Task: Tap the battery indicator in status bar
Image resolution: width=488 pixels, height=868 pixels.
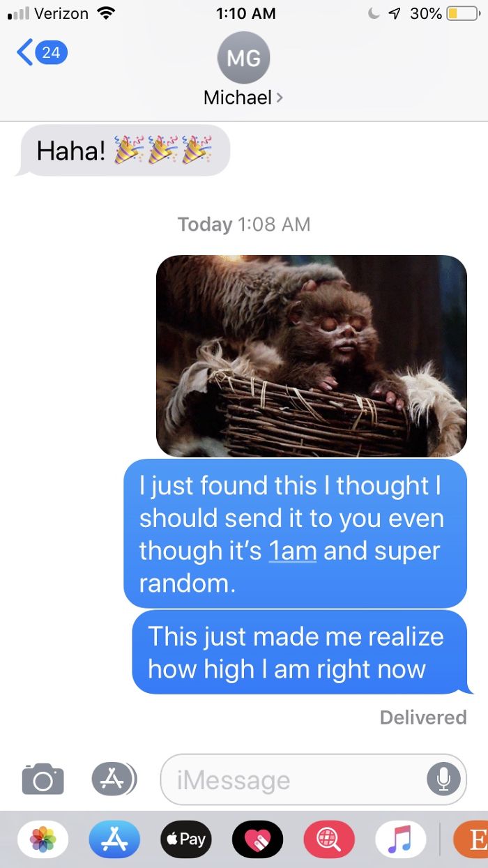Action: pyautogui.click(x=460, y=13)
